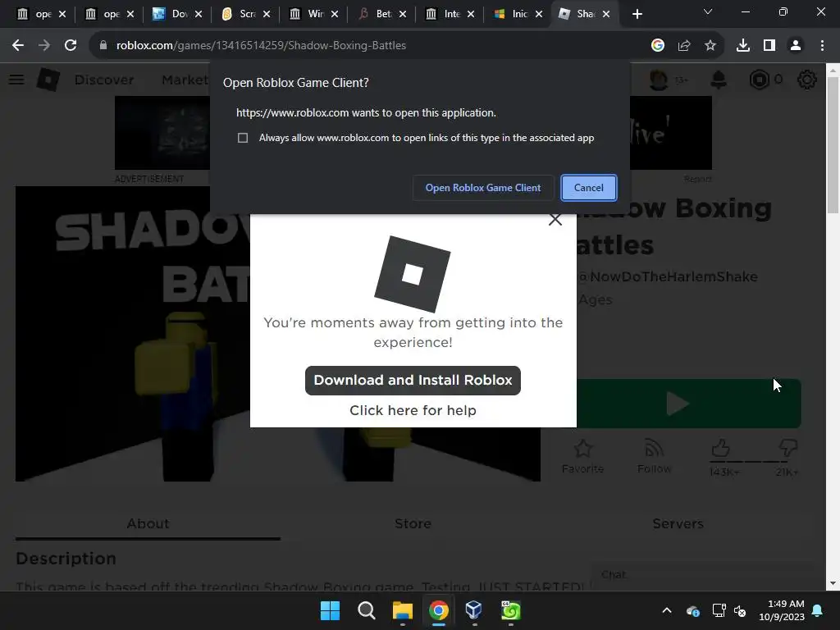Image resolution: width=840 pixels, height=630 pixels.
Task: Close the Roblox install popup with X
Action: pyautogui.click(x=555, y=220)
